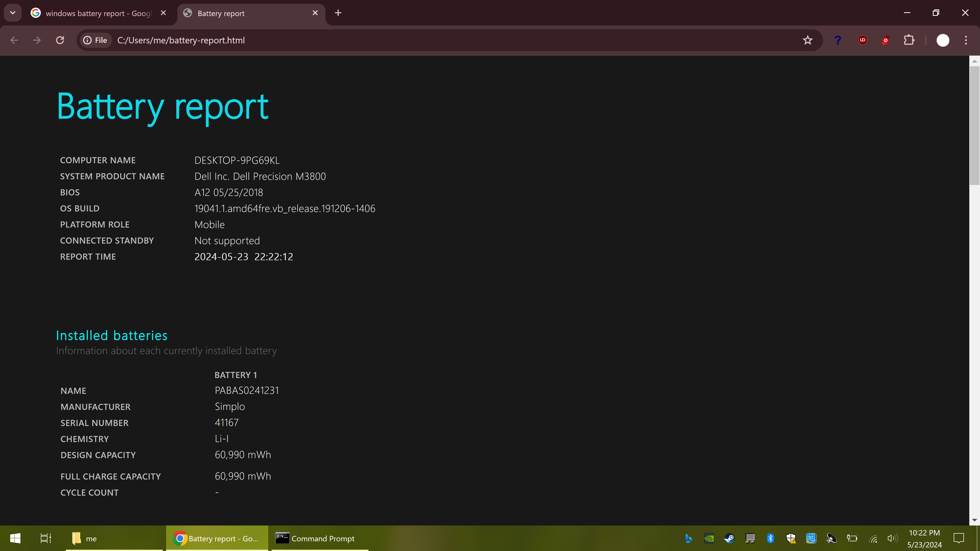
Task: Open Windows Security tray icon
Action: (x=791, y=539)
